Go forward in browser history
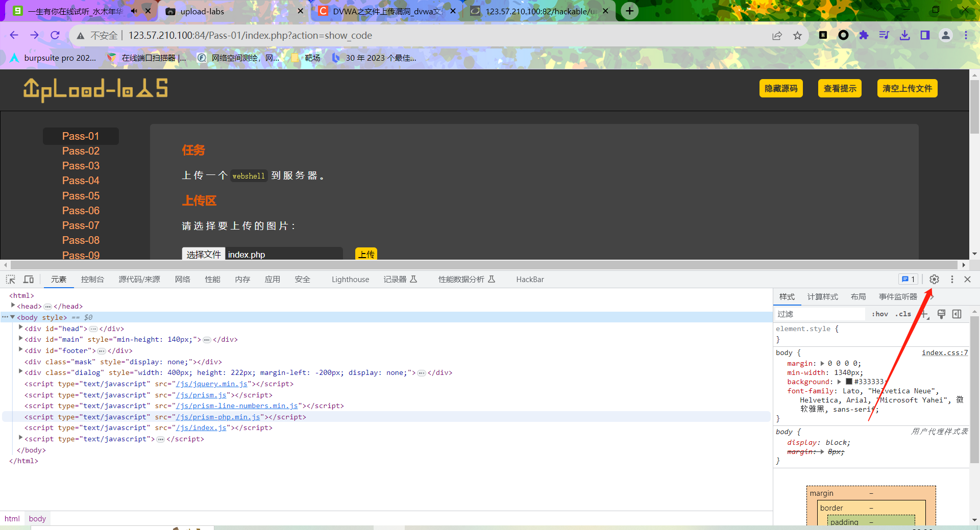Image resolution: width=980 pixels, height=530 pixels. tap(34, 35)
